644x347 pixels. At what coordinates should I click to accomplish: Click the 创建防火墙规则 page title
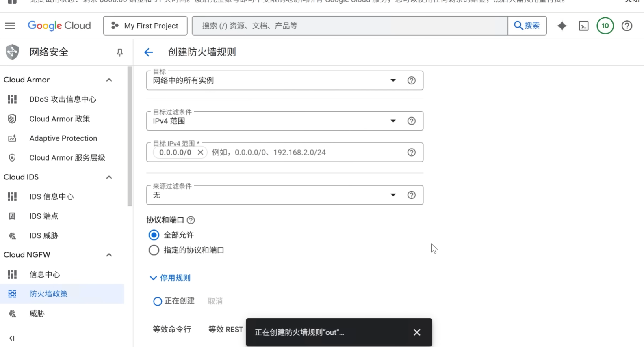point(202,52)
